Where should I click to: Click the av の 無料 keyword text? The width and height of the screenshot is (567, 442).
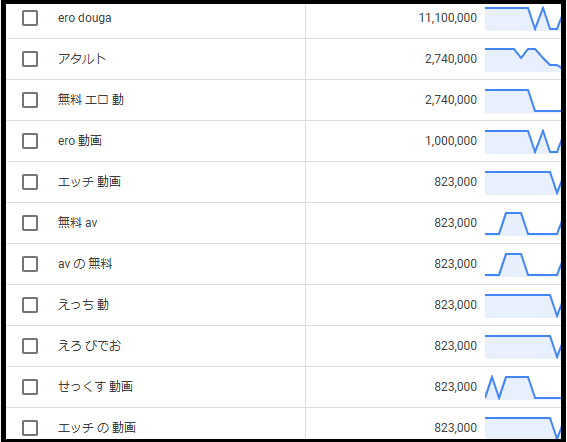85,264
